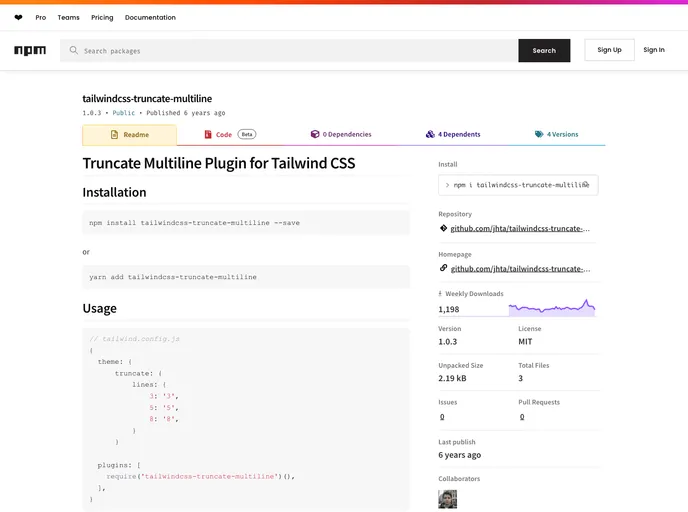This screenshot has height=512, width=688.
Task: Open the Issues count link
Action: tap(442, 417)
